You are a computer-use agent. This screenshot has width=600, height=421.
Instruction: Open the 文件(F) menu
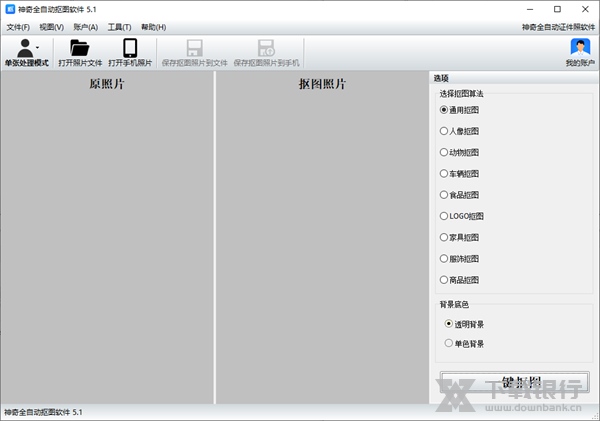pos(18,27)
